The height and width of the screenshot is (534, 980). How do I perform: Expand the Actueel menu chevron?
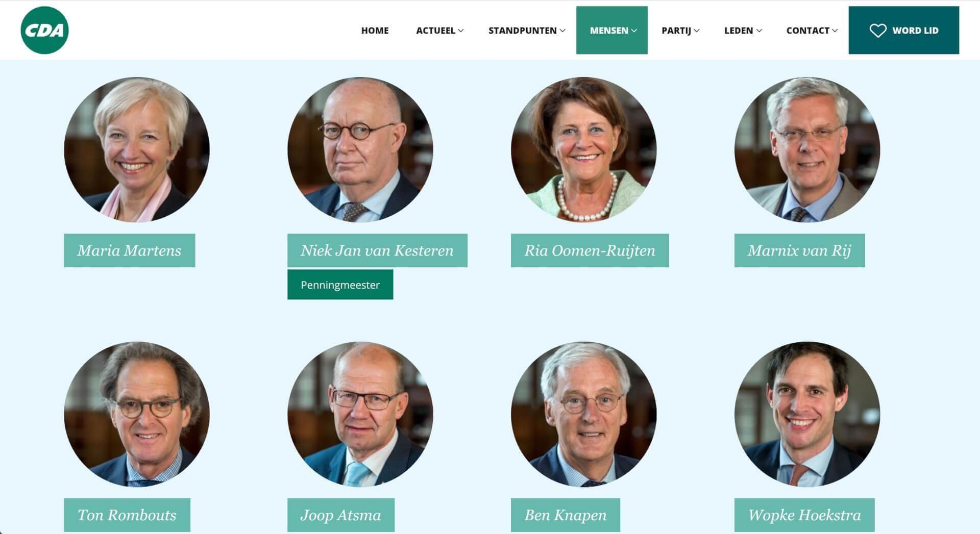461,31
